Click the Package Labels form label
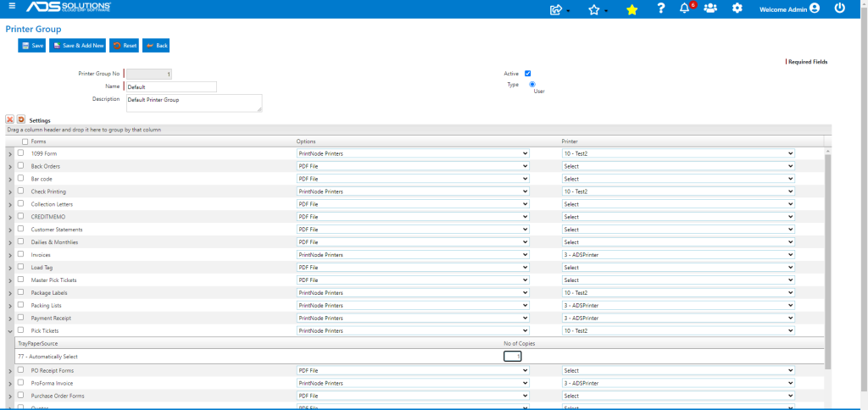 point(49,293)
